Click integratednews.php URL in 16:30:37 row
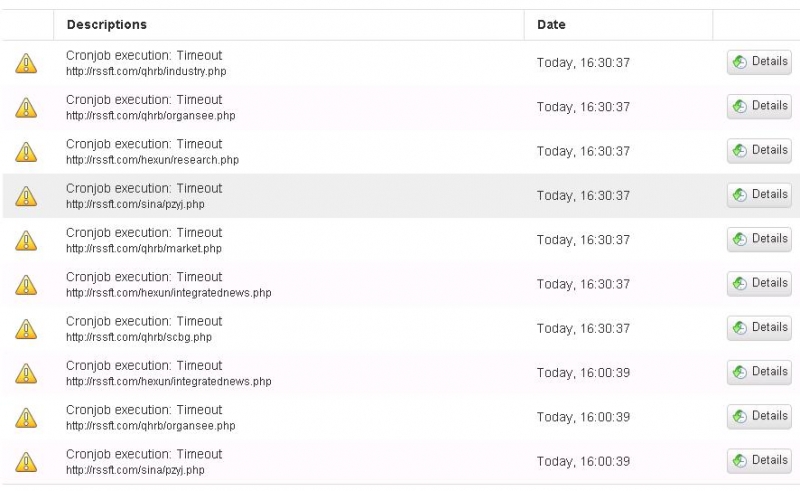 tap(168, 293)
